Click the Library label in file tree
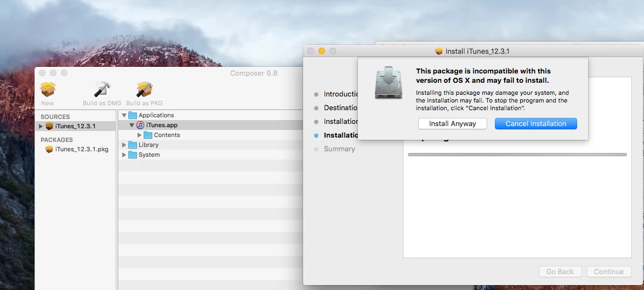644x290 pixels. coord(149,145)
